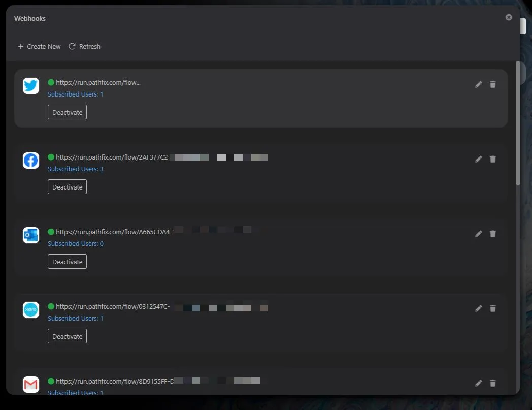Viewport: 532px width, 410px height.
Task: Open Subscribed Users: 1 under the Twitter webhook
Action: (x=75, y=94)
